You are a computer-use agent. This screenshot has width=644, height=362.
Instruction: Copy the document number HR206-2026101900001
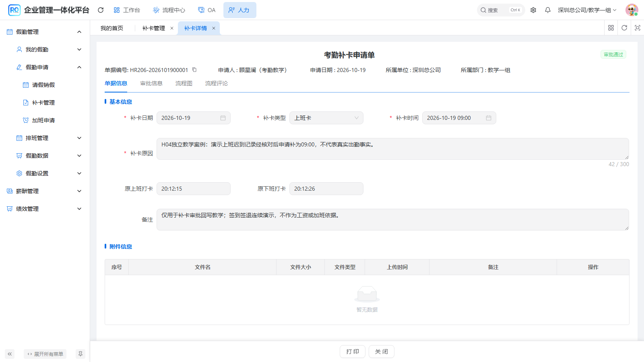(x=194, y=70)
